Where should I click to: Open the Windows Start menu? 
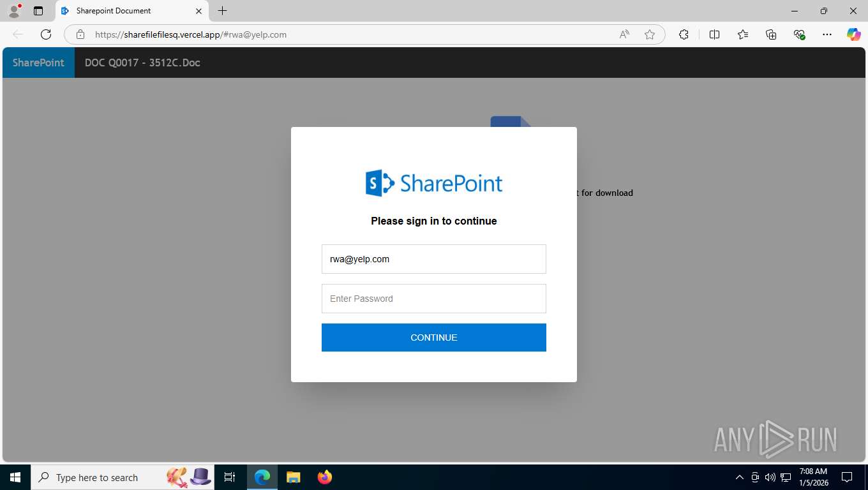(15, 477)
